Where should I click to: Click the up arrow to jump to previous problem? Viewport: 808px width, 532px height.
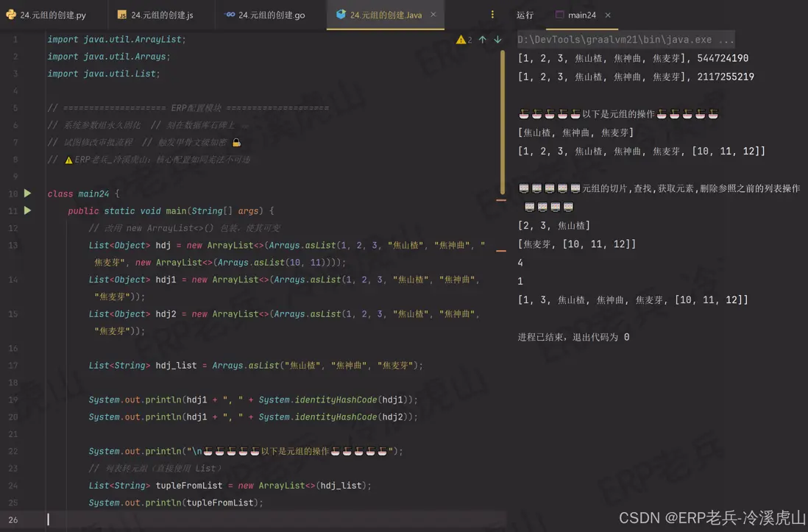[483, 39]
